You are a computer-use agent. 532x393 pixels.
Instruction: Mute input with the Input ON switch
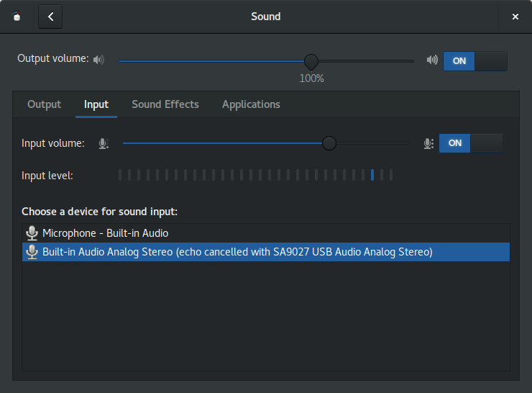pos(471,143)
